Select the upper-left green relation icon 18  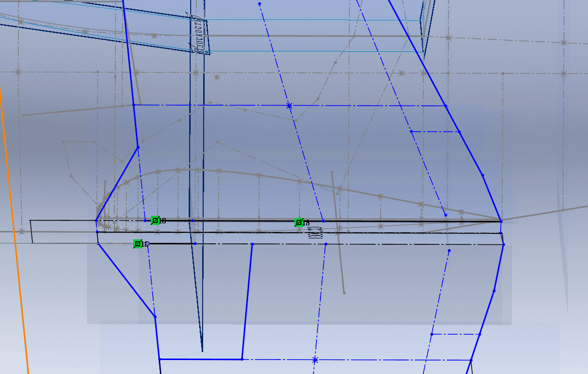155,220
